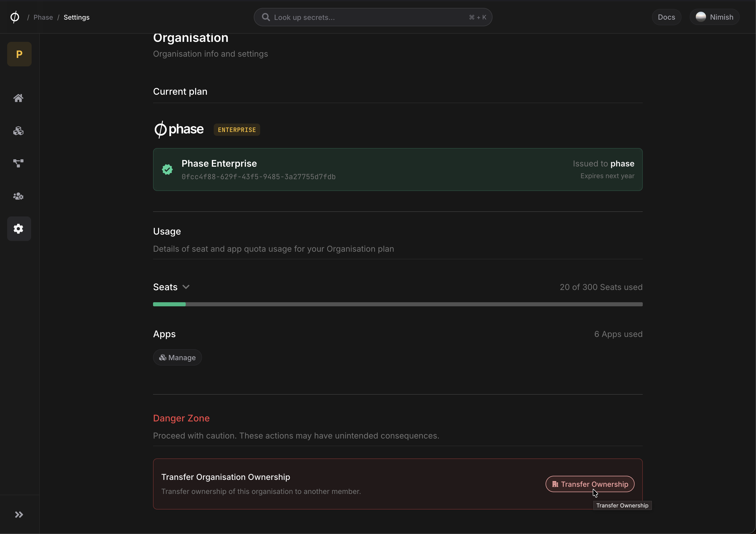Open Integrations icon in sidebar
756x534 pixels.
pyautogui.click(x=18, y=163)
